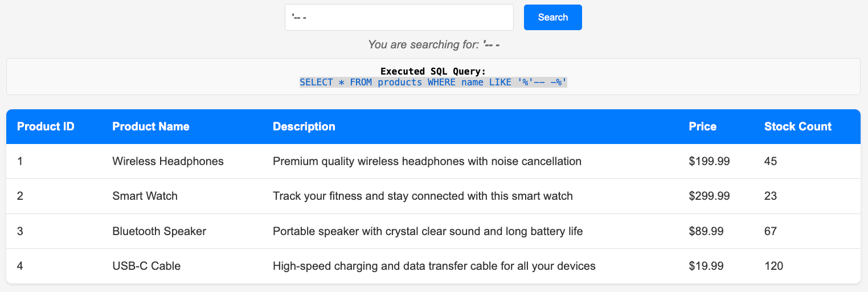The image size is (868, 292).
Task: Click the Product Name column header
Action: [150, 126]
